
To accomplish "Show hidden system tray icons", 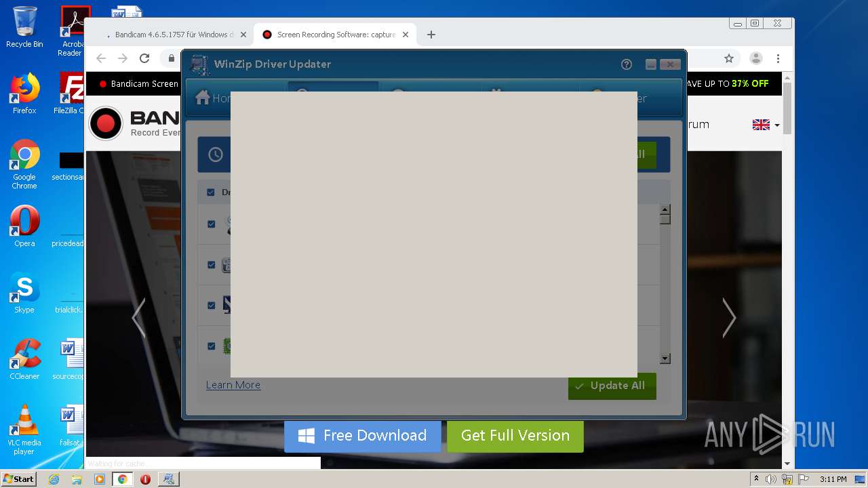I will pyautogui.click(x=756, y=479).
